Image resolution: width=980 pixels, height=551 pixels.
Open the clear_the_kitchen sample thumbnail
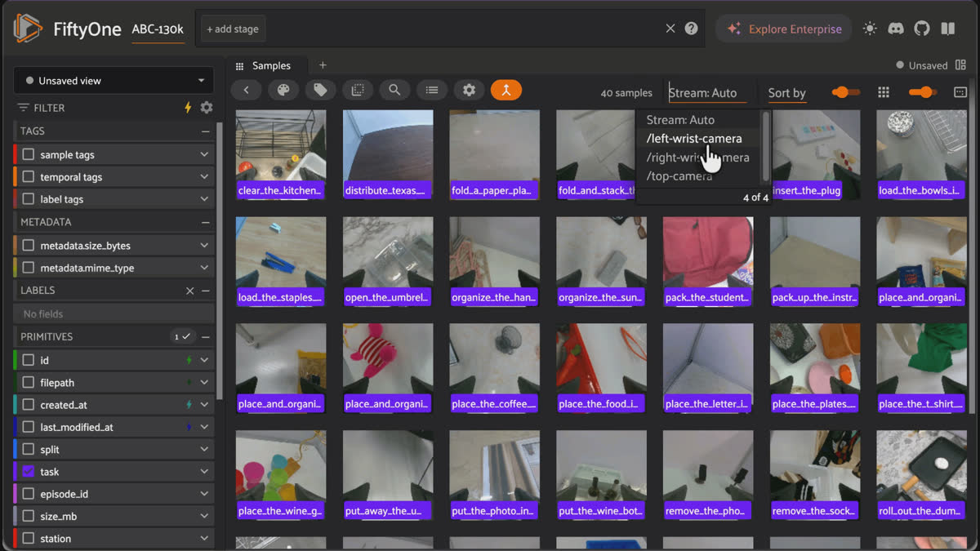(281, 155)
